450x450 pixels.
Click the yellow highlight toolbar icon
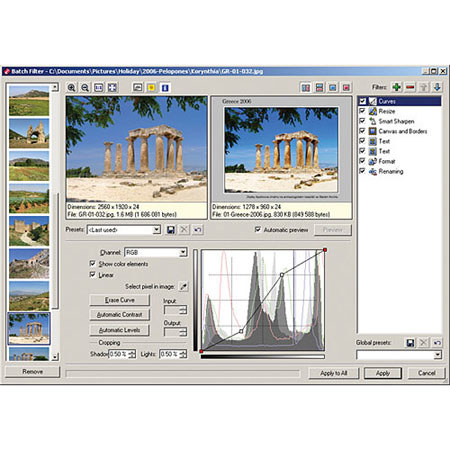(151, 87)
